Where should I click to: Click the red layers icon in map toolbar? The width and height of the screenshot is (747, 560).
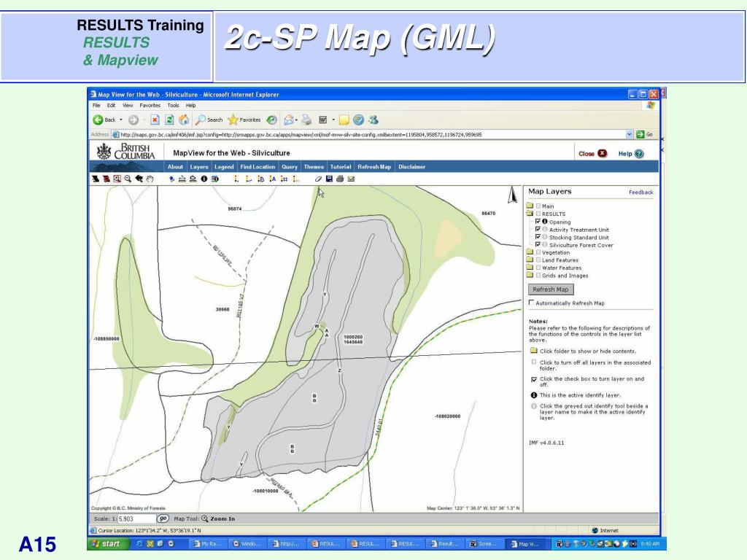pos(107,179)
